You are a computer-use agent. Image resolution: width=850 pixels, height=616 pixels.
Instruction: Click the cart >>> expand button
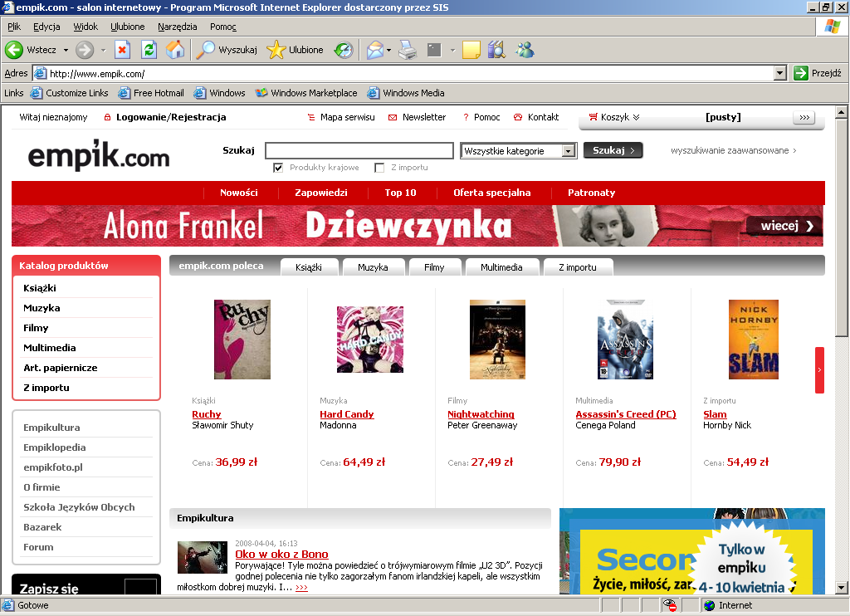tap(804, 117)
